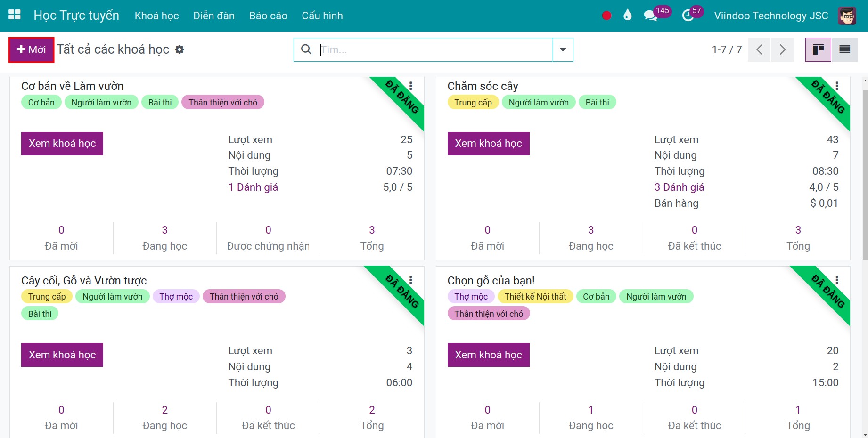Click Xem khoá học for Chọn gỗ của bạn!
Screen dimensions: 868x438
coord(488,355)
